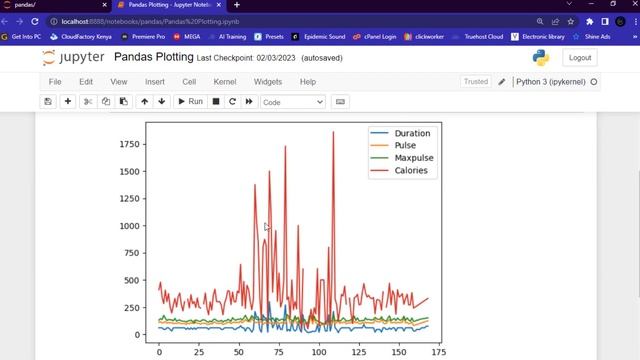Expand the bookmarks overflow chevron

[x=635, y=37]
